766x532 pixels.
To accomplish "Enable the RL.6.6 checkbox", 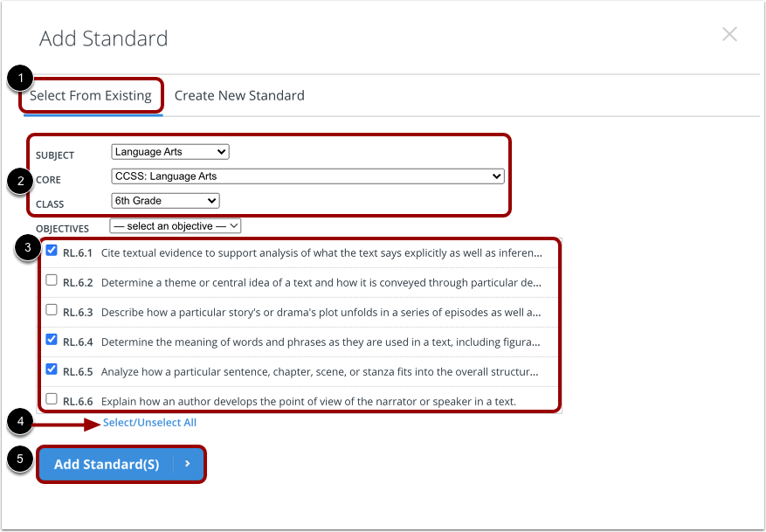I will [52, 398].
